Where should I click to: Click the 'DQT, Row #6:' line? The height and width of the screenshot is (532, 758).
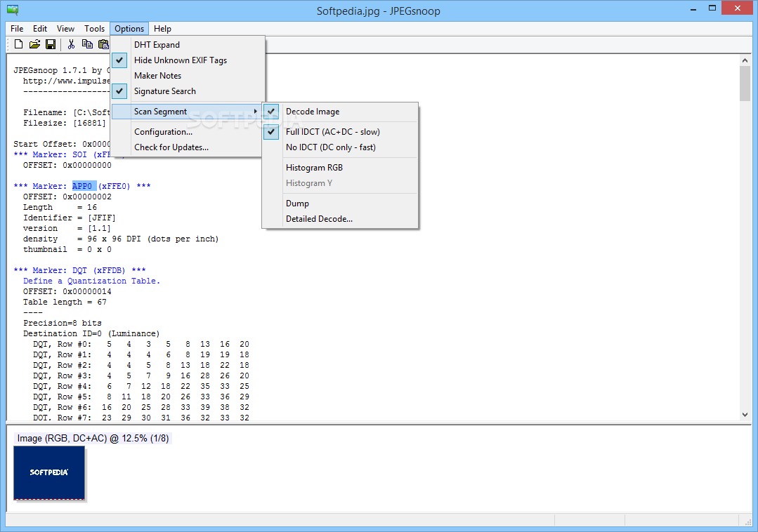pyautogui.click(x=141, y=408)
